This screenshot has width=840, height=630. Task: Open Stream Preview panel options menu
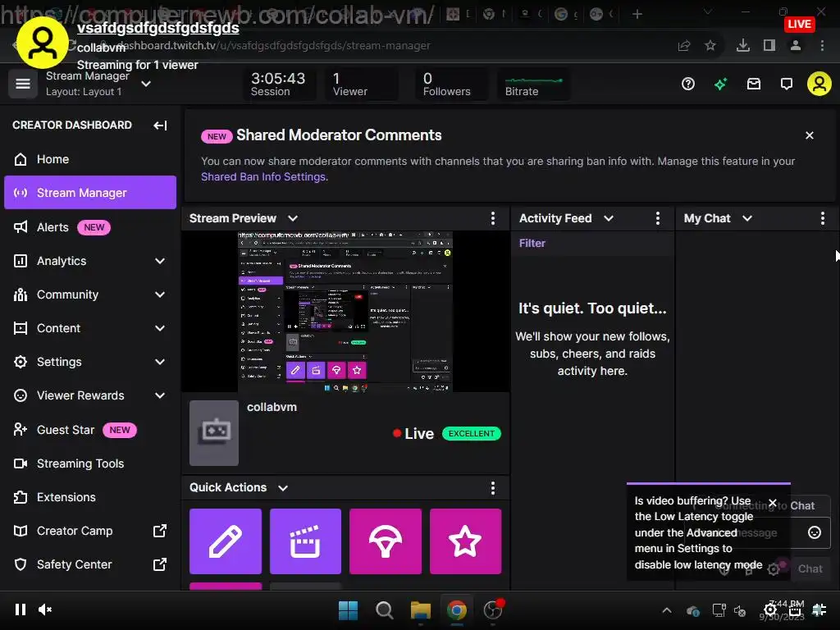(493, 218)
